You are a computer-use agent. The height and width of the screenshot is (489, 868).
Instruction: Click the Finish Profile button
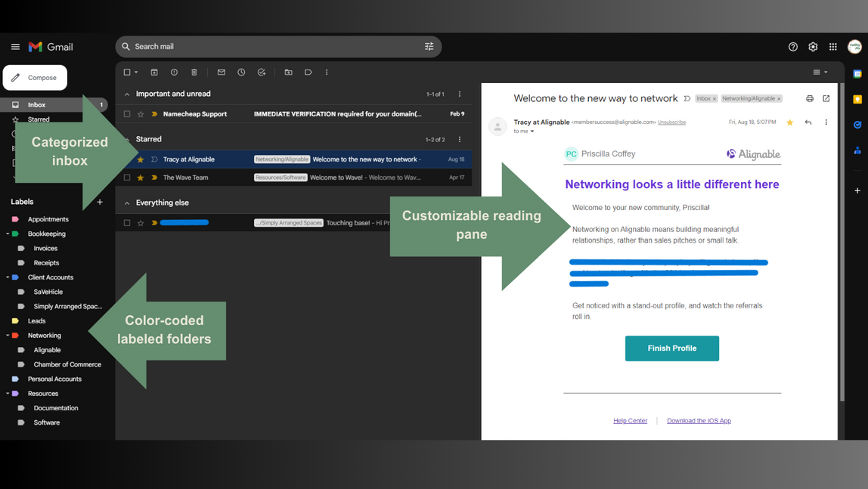coord(671,348)
